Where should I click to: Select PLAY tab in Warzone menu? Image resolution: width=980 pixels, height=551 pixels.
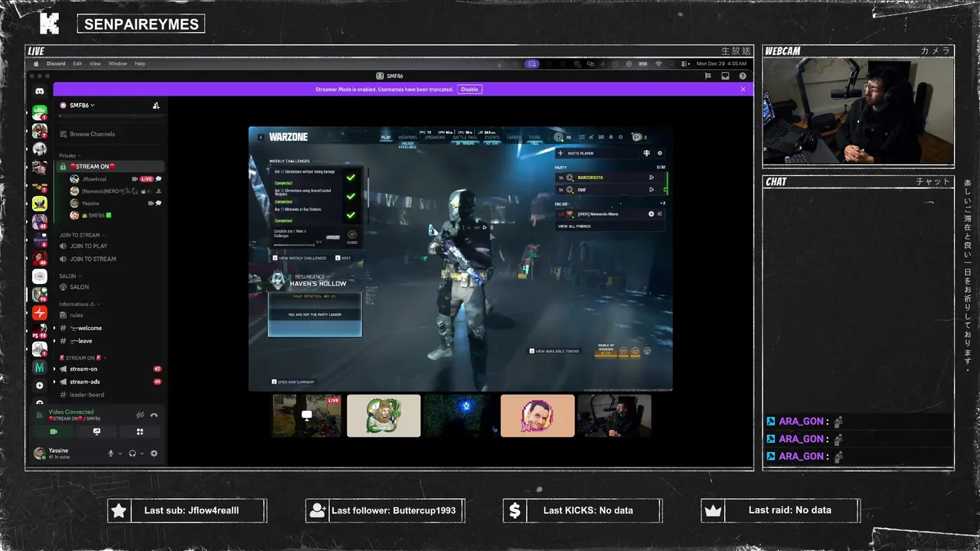[386, 138]
